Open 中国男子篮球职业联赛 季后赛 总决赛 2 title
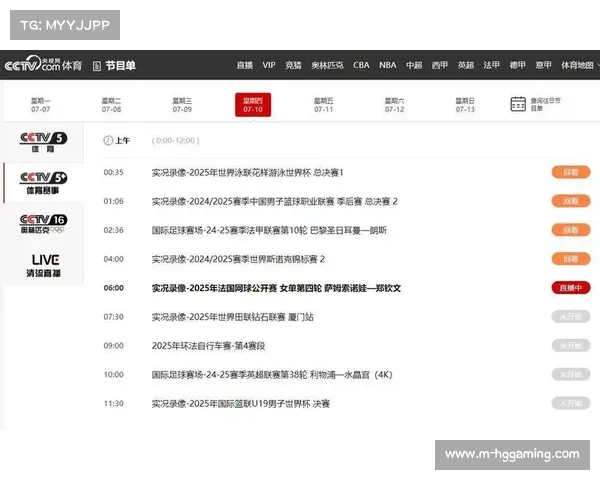Viewport: 600px width, 480px height. click(x=274, y=201)
